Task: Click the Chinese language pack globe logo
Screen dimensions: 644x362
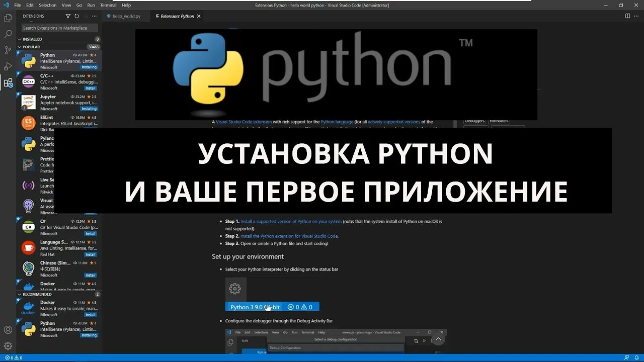Action: (29, 268)
